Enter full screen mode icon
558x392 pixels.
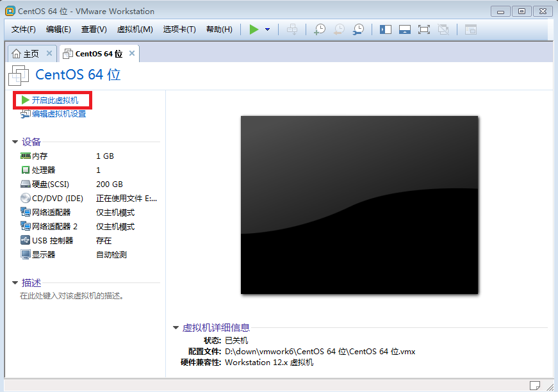tap(424, 29)
